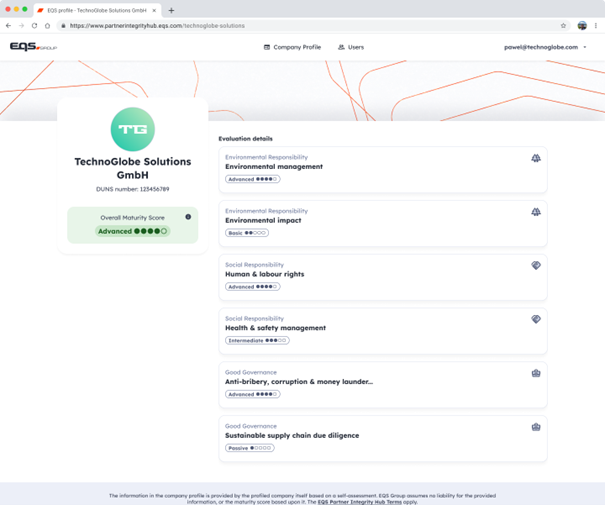
Task: Open Sustainable supply chain due diligence
Action: pyautogui.click(x=383, y=438)
